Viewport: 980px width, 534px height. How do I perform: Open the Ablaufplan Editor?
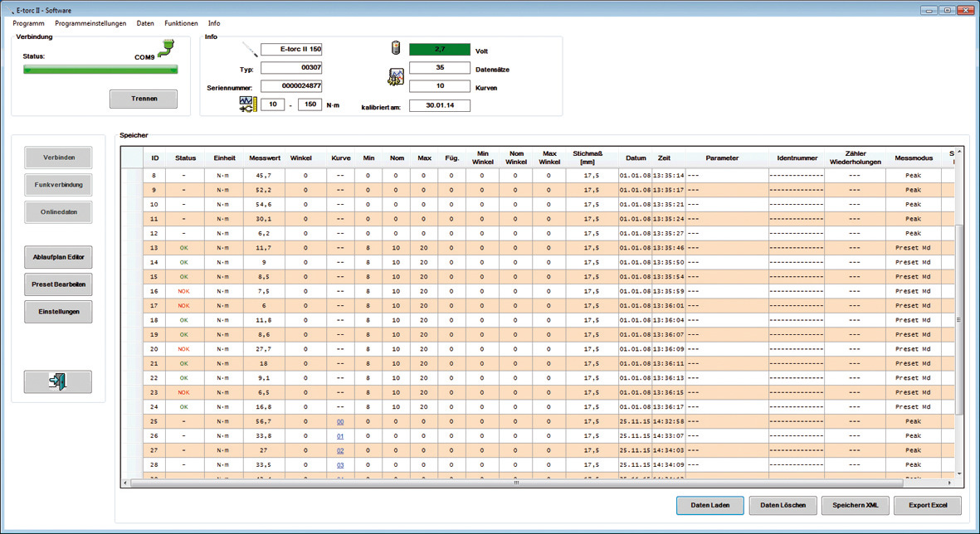click(58, 258)
